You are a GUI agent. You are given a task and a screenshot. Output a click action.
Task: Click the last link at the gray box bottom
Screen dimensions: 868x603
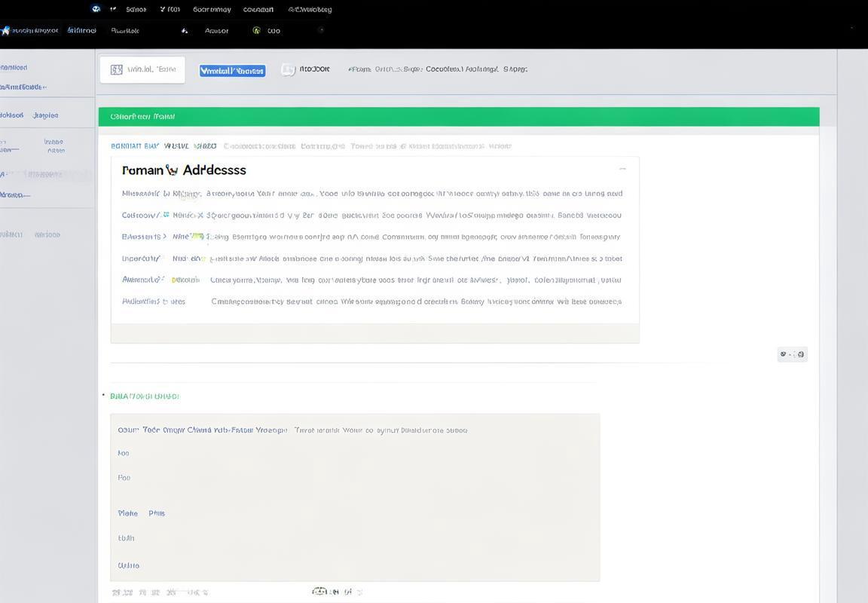[128, 565]
